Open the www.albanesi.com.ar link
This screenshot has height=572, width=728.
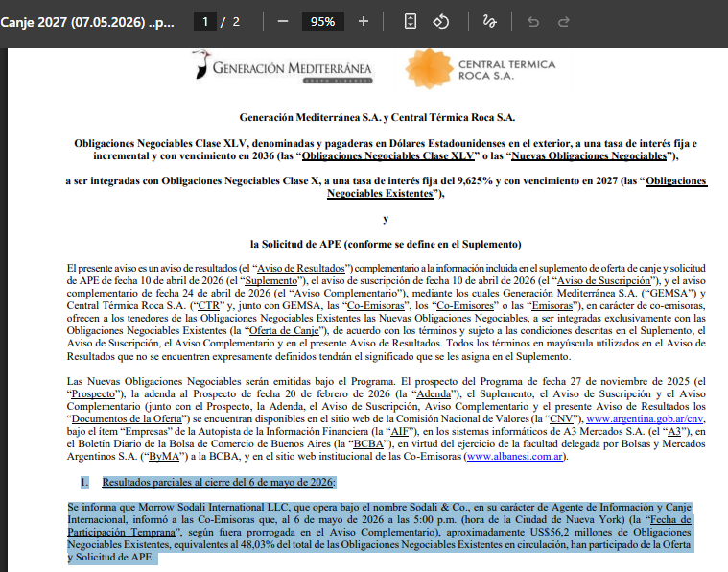tap(514, 456)
